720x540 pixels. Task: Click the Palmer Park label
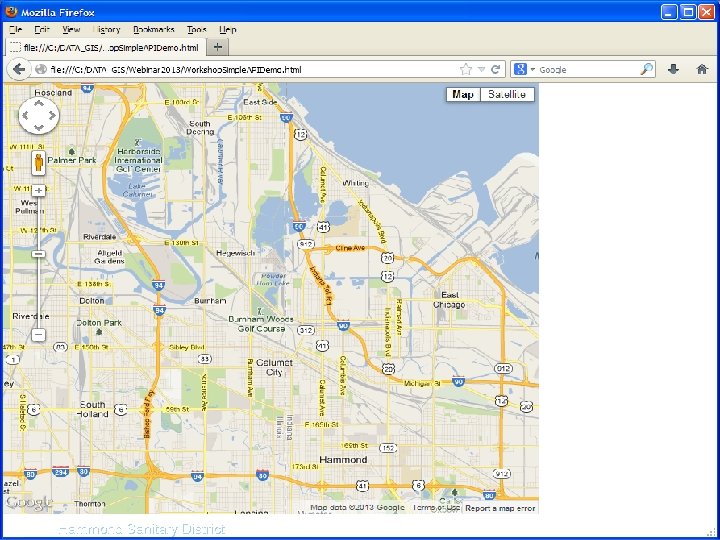72,160
